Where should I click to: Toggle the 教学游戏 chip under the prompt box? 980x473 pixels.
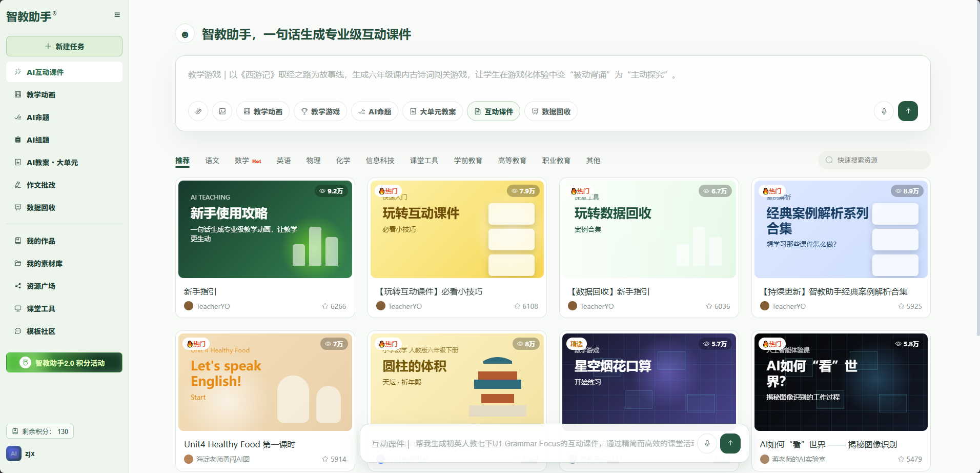tap(320, 111)
